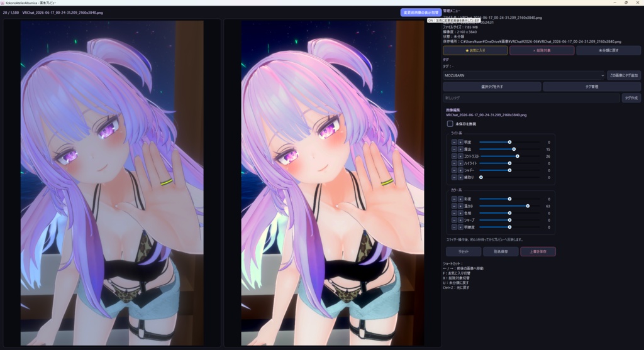Viewport: 644px width, 350px height.
Task: Click この画像にタグ追加 button
Action: point(624,75)
